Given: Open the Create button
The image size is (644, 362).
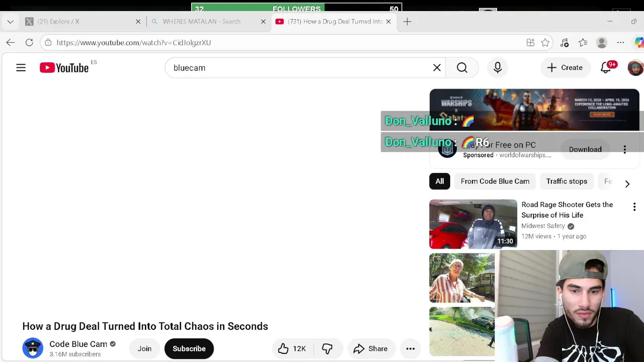Looking at the screenshot, I should pyautogui.click(x=565, y=67).
